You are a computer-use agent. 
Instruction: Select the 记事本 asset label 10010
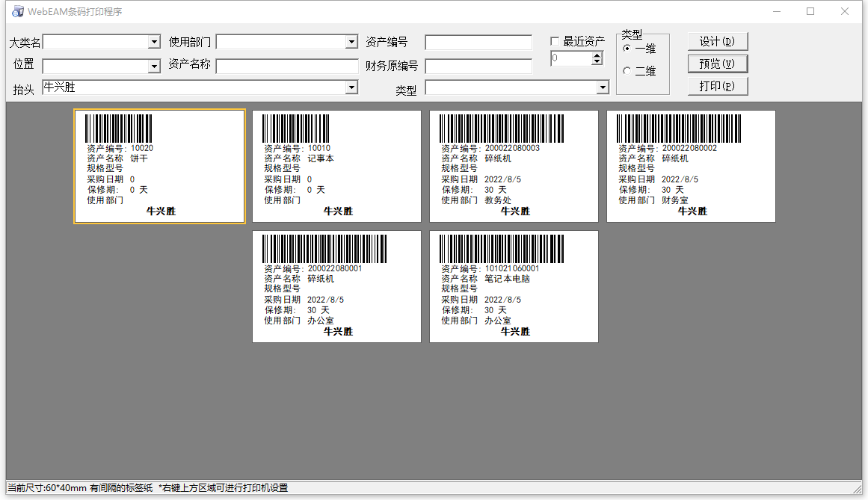pyautogui.click(x=336, y=166)
